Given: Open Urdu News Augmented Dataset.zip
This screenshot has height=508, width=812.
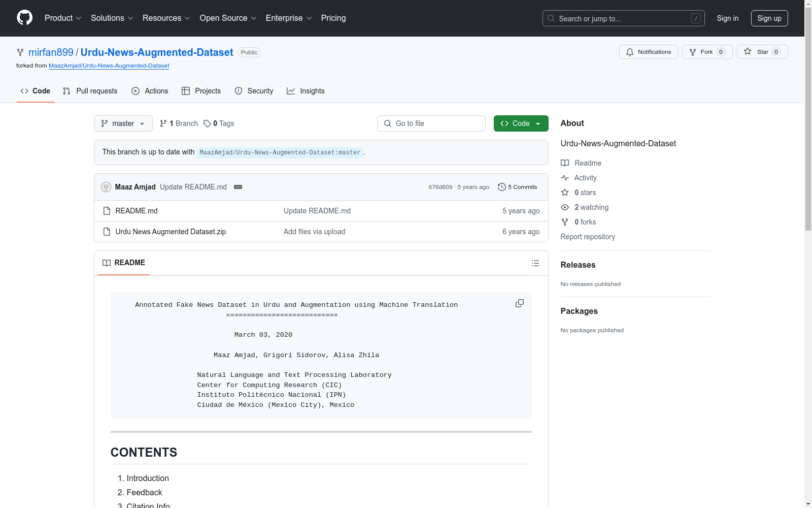Looking at the screenshot, I should 171,232.
